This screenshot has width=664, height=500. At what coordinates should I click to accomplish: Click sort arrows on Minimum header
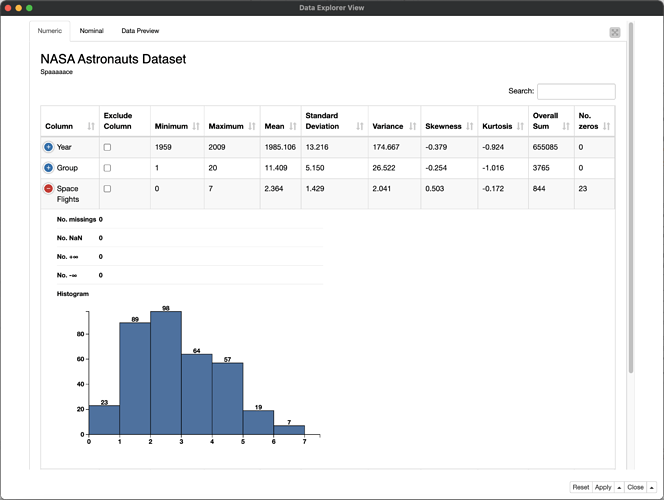coord(196,127)
